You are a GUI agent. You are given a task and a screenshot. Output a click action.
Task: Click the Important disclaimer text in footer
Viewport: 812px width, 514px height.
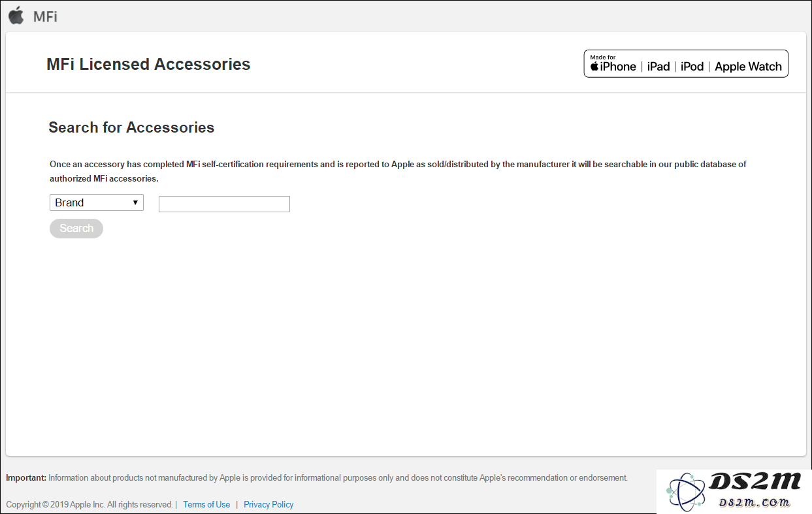coord(317,478)
